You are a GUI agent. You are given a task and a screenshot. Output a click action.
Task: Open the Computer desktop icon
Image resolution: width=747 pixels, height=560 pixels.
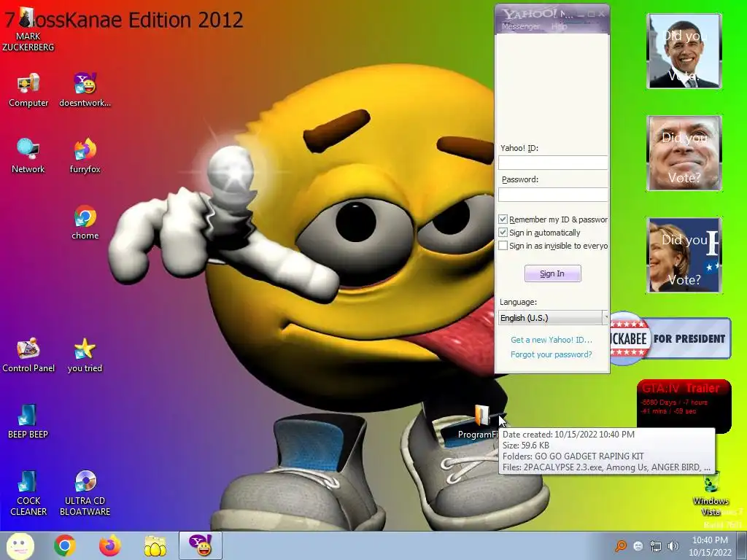click(x=28, y=90)
